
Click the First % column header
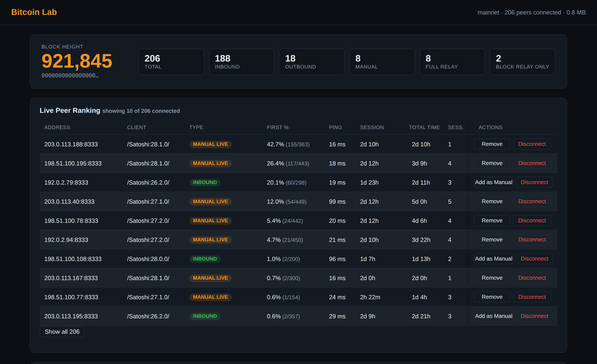(x=278, y=127)
